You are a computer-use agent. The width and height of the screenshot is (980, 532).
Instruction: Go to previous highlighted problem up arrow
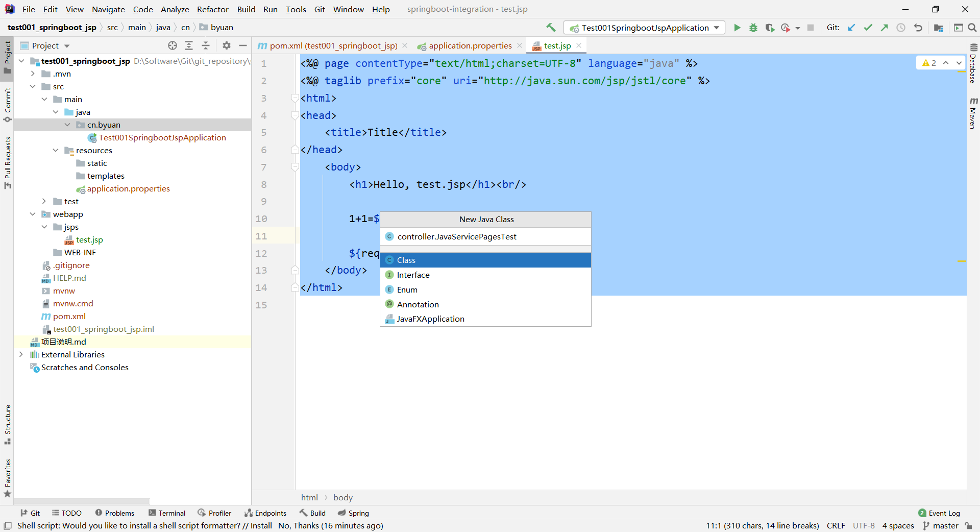(x=946, y=63)
